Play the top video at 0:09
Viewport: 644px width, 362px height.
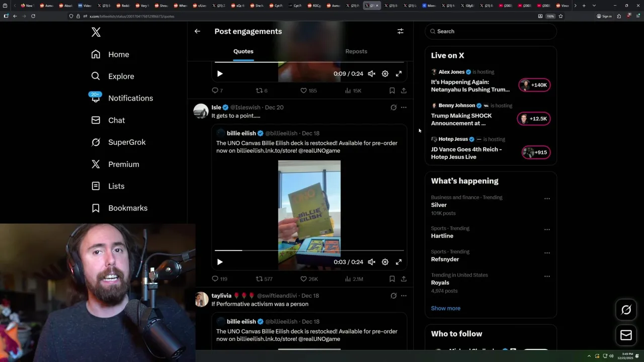(x=220, y=73)
